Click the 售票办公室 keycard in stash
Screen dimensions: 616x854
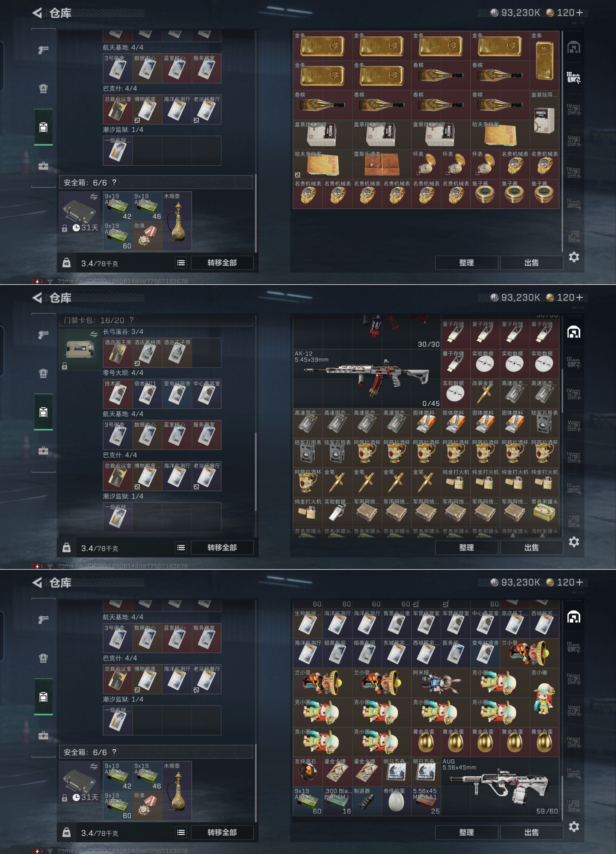pyautogui.click(x=396, y=624)
